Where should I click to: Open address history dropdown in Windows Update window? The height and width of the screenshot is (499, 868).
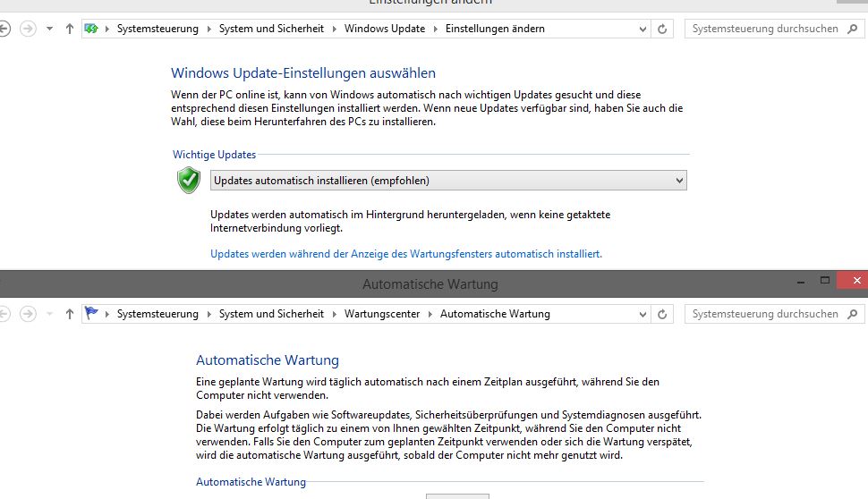(642, 29)
